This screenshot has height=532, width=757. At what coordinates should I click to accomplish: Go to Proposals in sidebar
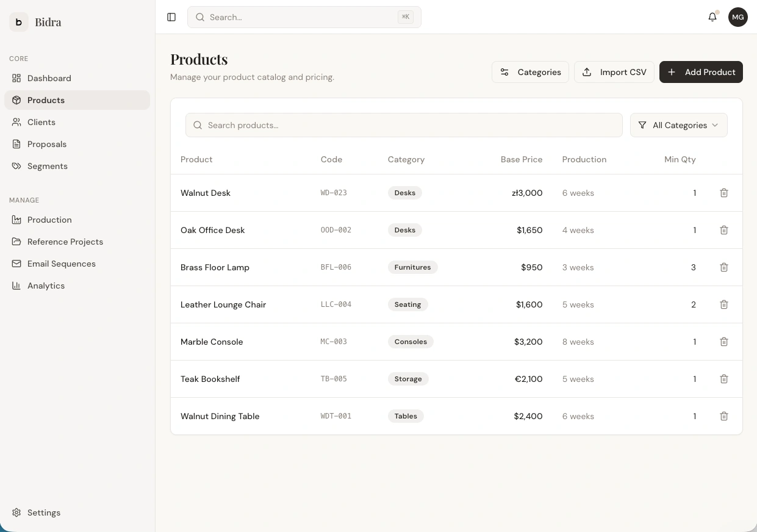[47, 144]
